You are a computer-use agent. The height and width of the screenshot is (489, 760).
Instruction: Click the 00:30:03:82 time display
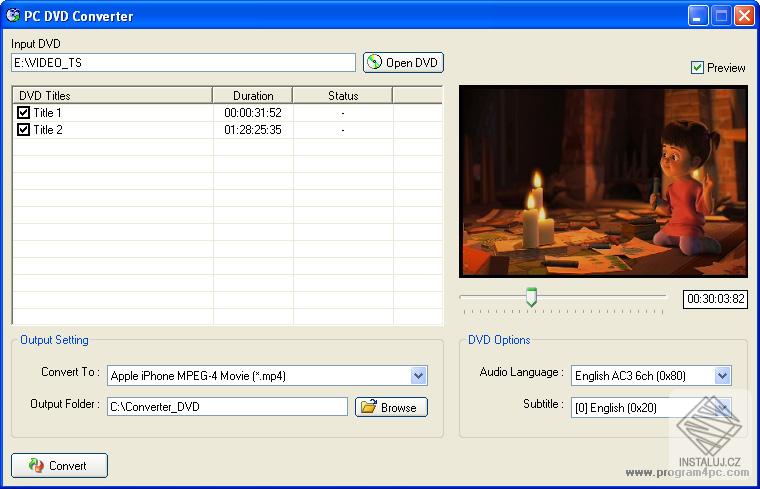715,299
